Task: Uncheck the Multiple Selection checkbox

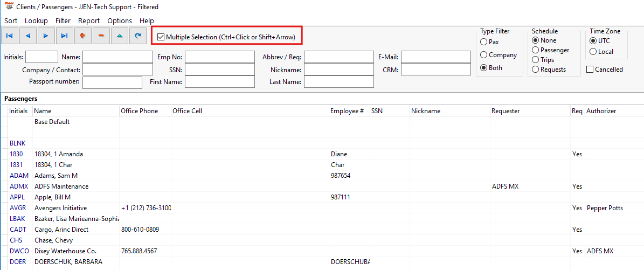Action: 161,37
